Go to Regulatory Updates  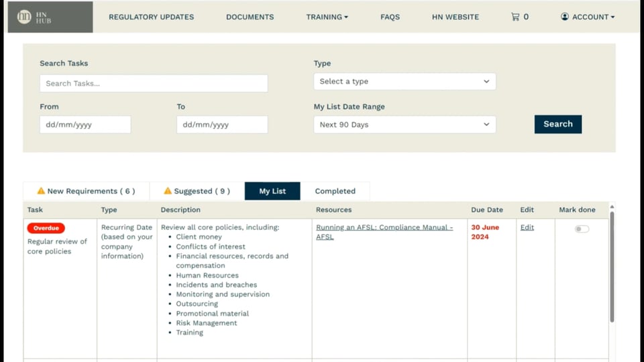(151, 17)
